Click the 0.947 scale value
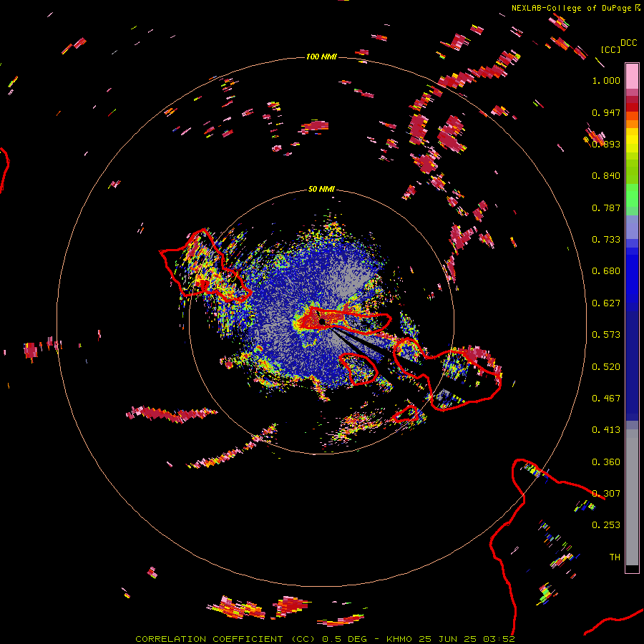This screenshot has height=644, width=644. [x=606, y=112]
